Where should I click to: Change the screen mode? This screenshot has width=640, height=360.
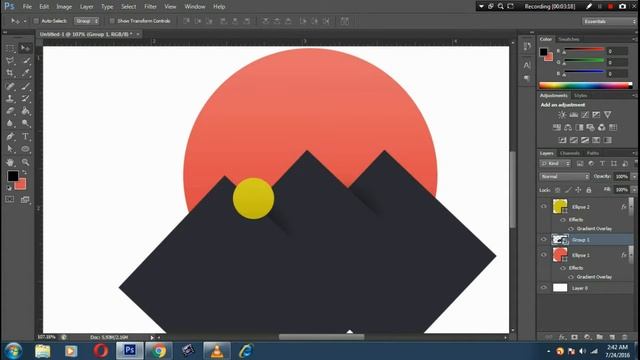click(25, 199)
